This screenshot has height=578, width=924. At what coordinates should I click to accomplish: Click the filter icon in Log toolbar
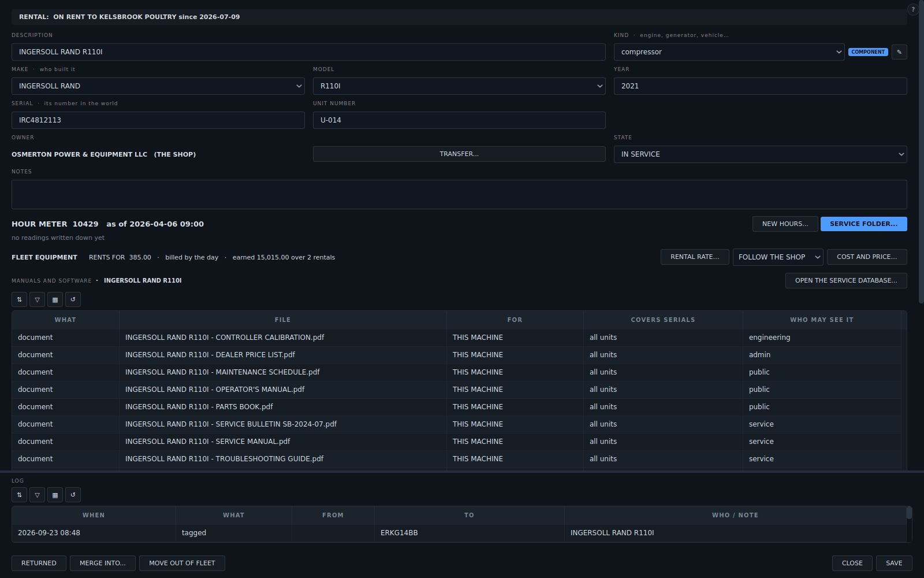coord(38,495)
